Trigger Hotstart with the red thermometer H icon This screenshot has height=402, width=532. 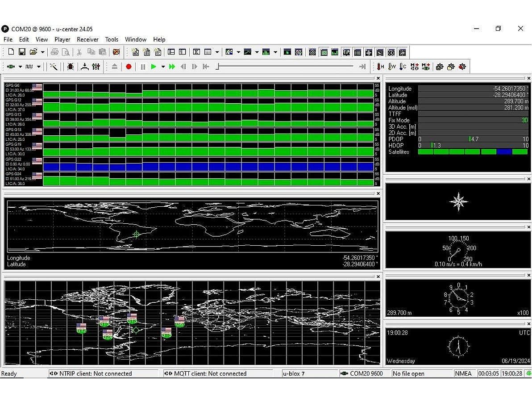(x=381, y=67)
